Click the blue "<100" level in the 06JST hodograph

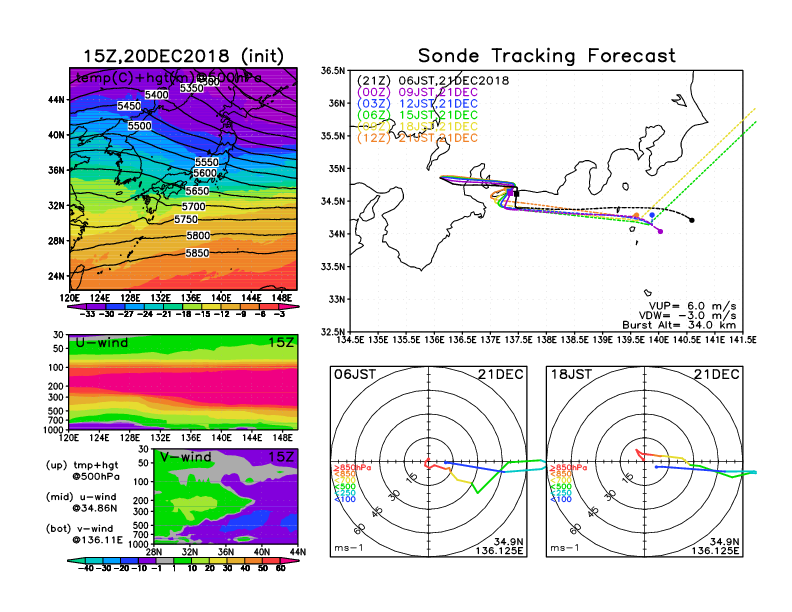click(345, 499)
